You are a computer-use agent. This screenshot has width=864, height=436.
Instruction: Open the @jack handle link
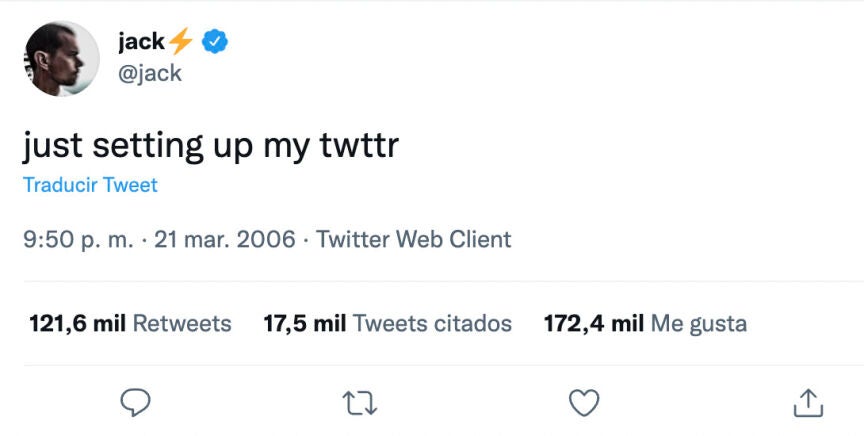tap(150, 73)
